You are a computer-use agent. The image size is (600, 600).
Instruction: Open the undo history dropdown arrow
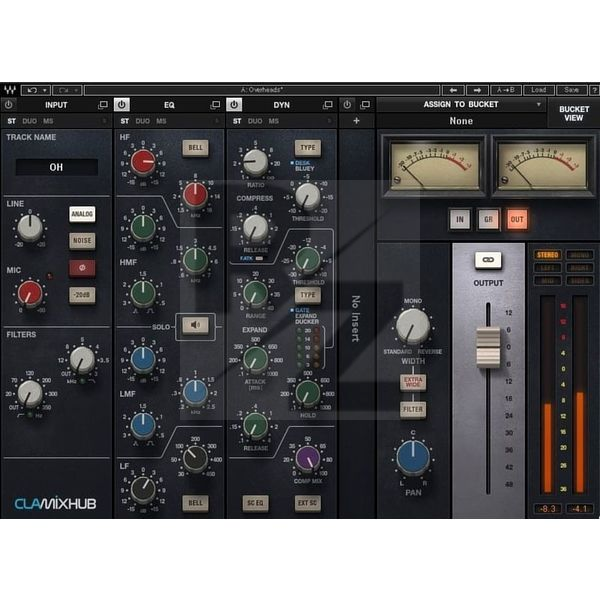point(45,90)
